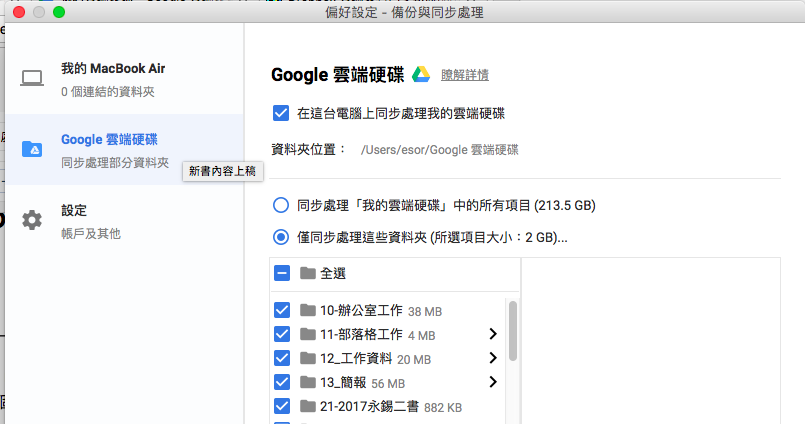Click the folder icon for 13_簡報
Screen dimensions: 805x424
(x=308, y=382)
